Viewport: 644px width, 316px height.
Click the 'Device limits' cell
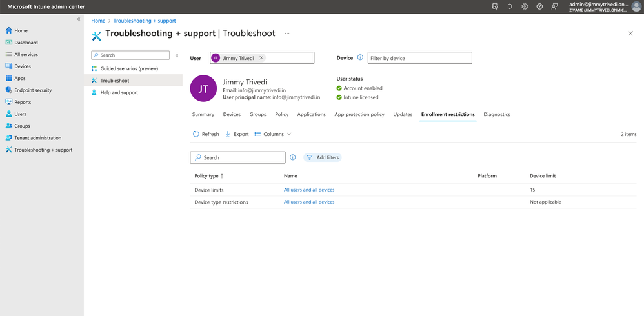coord(208,190)
